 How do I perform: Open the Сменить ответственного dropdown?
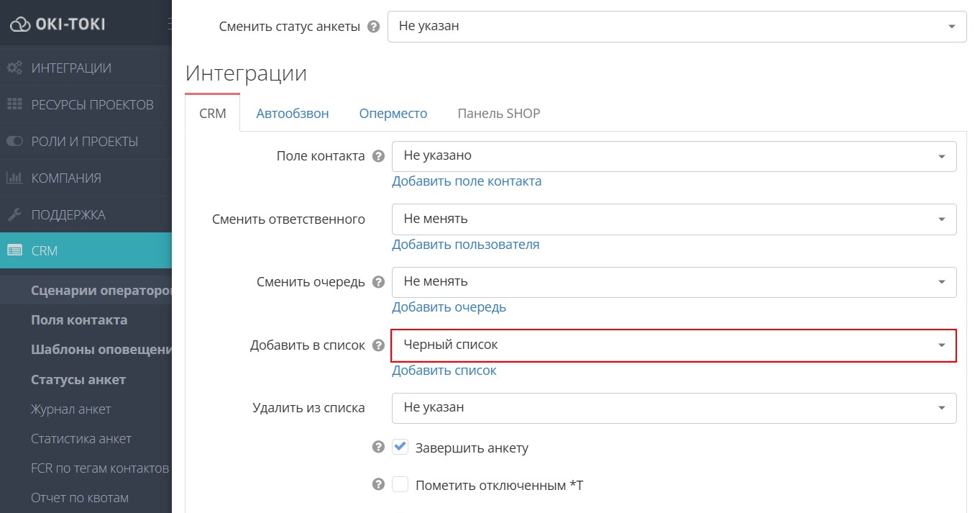tap(674, 219)
